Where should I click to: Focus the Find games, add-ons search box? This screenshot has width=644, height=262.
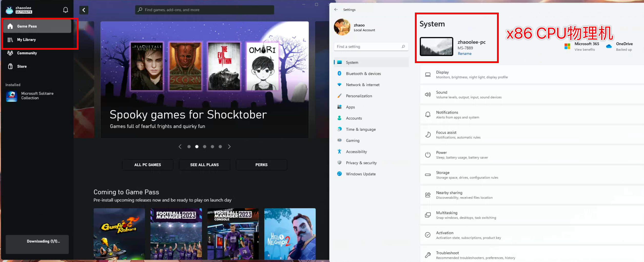204,10
